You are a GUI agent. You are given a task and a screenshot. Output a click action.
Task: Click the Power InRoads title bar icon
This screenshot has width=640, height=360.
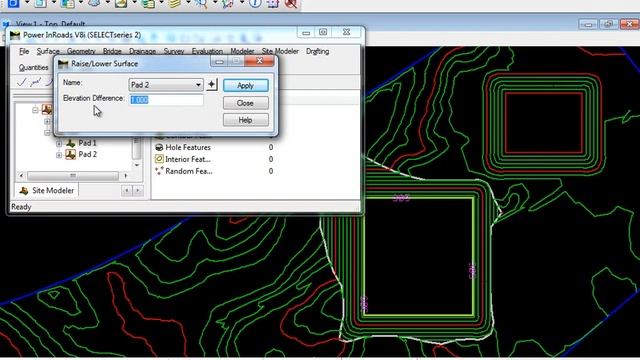point(15,35)
